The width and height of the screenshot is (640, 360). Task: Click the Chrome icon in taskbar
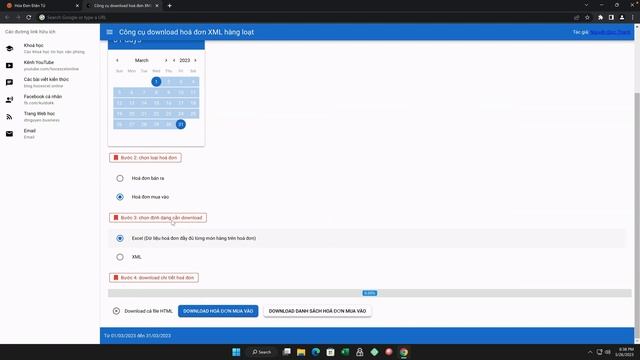click(x=404, y=352)
